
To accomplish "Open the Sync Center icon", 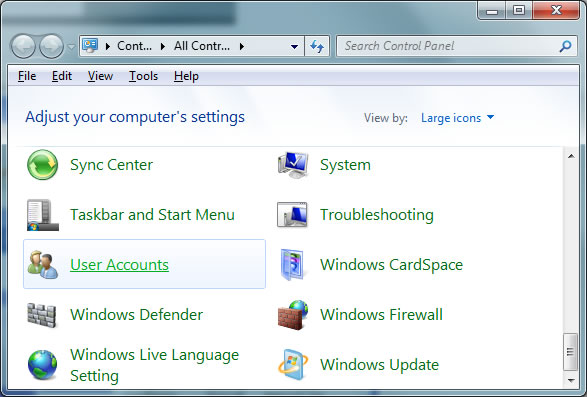I will 42,165.
